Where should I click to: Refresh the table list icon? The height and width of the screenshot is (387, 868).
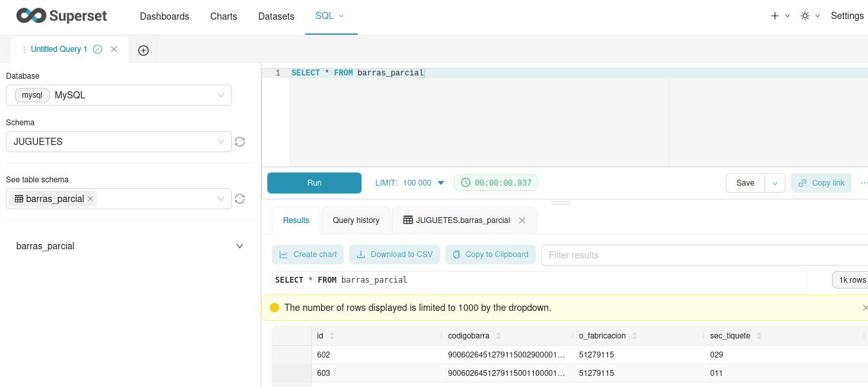pyautogui.click(x=240, y=199)
